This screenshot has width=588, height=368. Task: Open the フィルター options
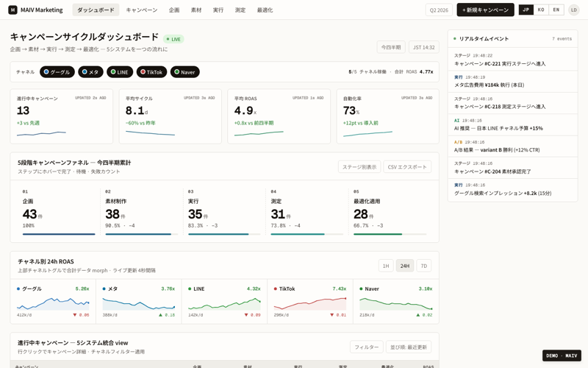click(x=366, y=347)
